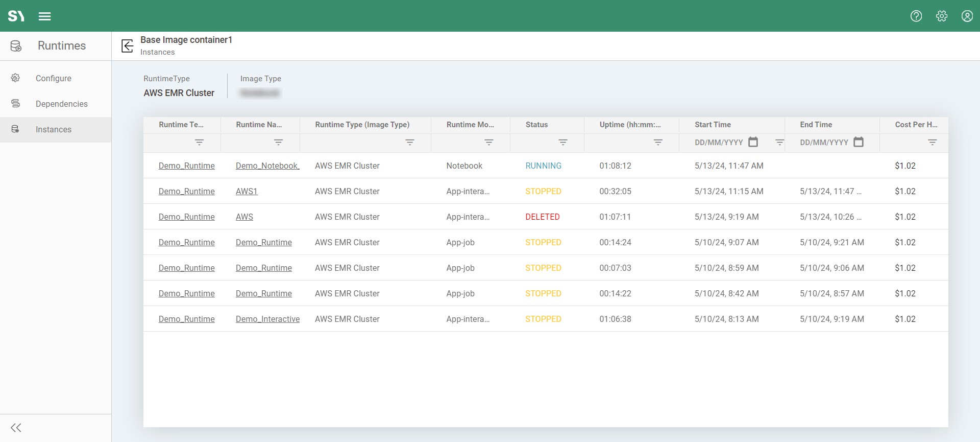Screen dimensions: 980x442
Task: Open the Uptime column filter
Action: 658,143
